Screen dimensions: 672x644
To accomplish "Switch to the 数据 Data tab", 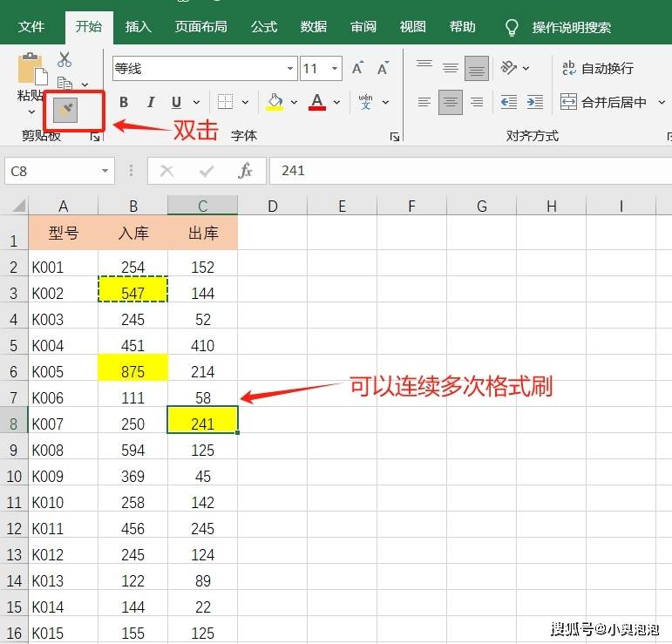I will coord(313,27).
